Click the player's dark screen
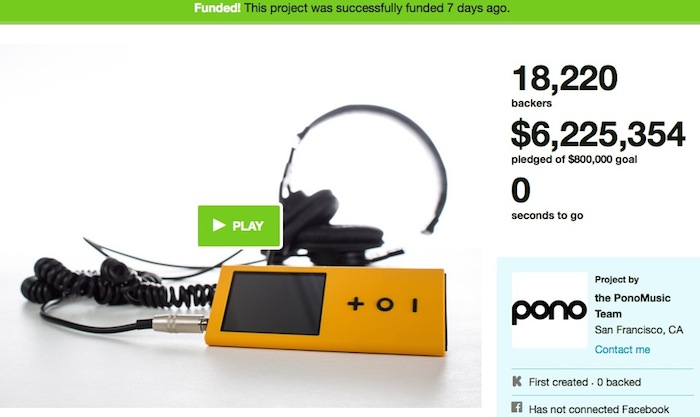This screenshot has height=417, width=700. click(x=273, y=303)
